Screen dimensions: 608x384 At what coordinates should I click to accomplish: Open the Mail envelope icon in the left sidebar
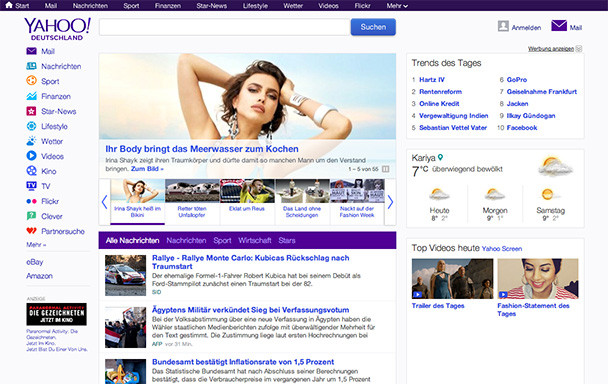[31, 51]
